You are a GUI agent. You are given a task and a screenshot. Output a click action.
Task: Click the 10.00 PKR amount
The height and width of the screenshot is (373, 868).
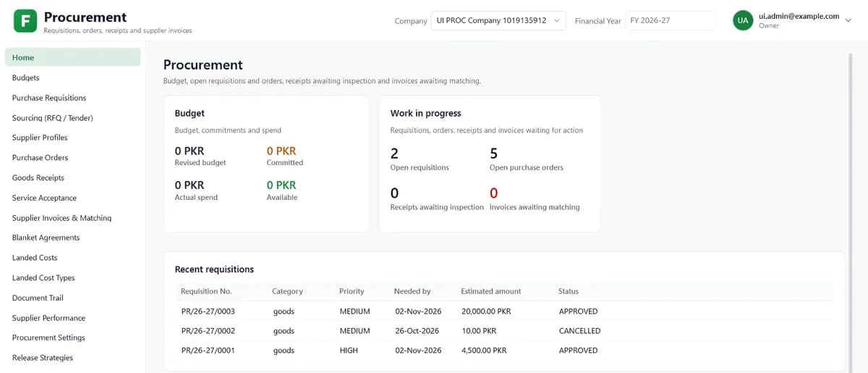point(479,331)
